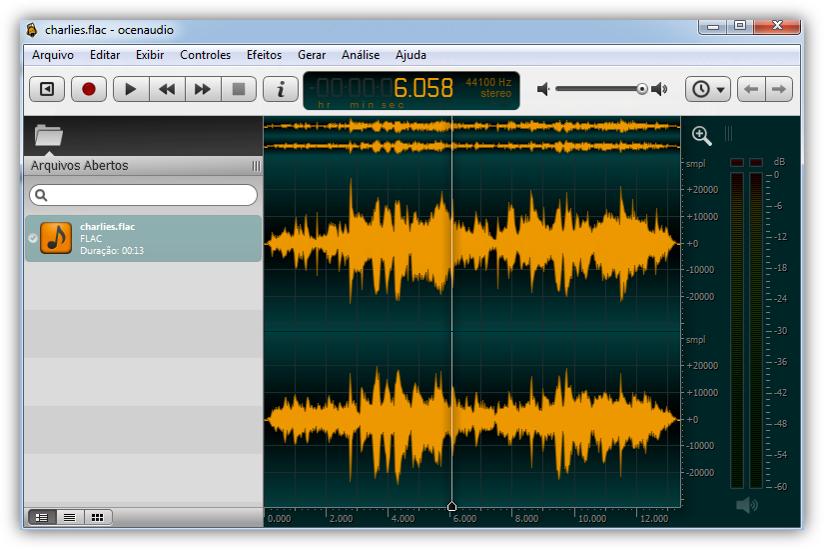Click the open folder icon
824x550 pixels.
(48, 135)
